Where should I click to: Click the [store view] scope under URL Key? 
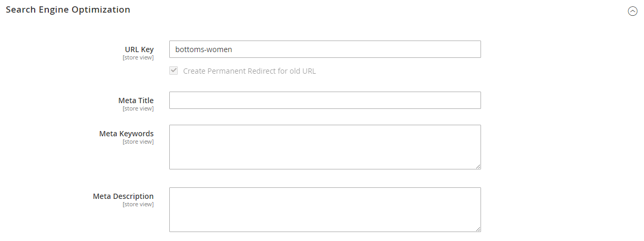click(138, 57)
